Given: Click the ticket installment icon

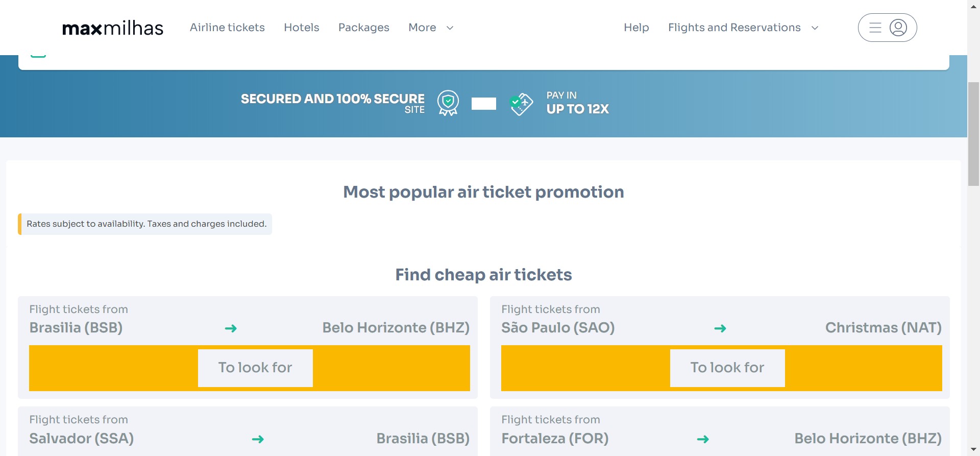Looking at the screenshot, I should click(x=521, y=104).
